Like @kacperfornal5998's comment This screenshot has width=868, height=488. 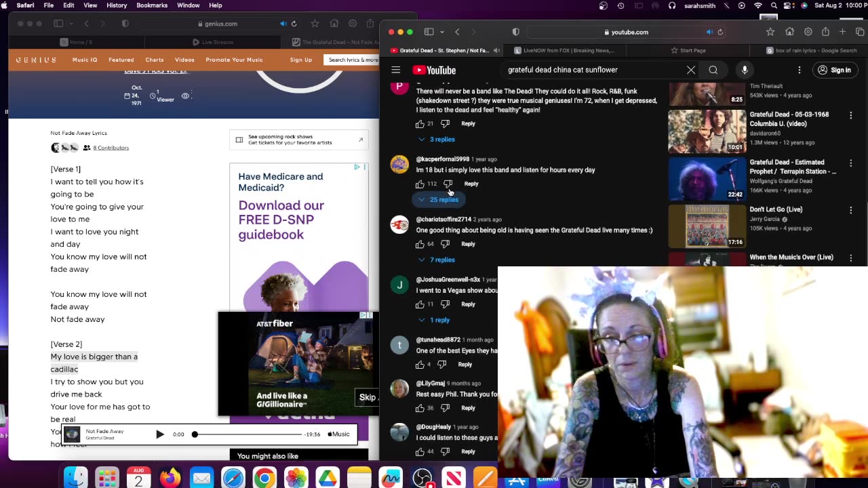click(420, 184)
